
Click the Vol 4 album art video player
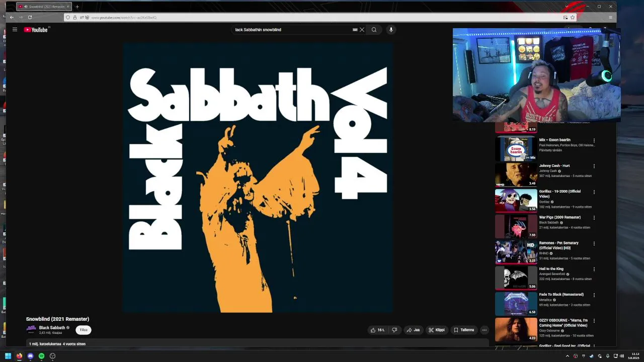pos(258,177)
